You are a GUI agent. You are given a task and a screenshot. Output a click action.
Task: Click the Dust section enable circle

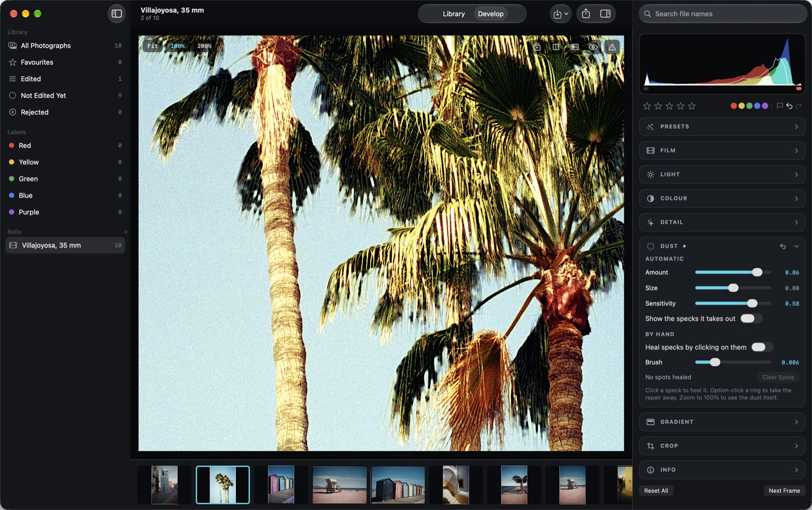click(x=651, y=246)
